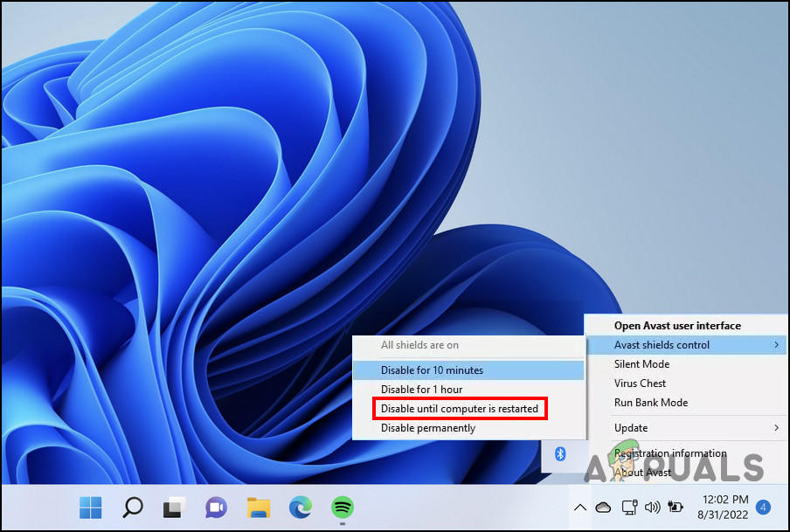Open the Windows Start menu

(91, 507)
